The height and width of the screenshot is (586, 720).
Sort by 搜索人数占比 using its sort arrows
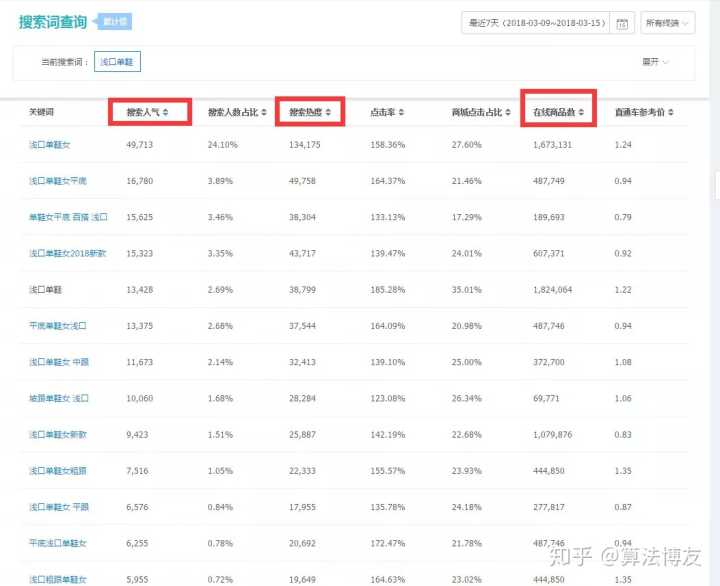pos(264,113)
